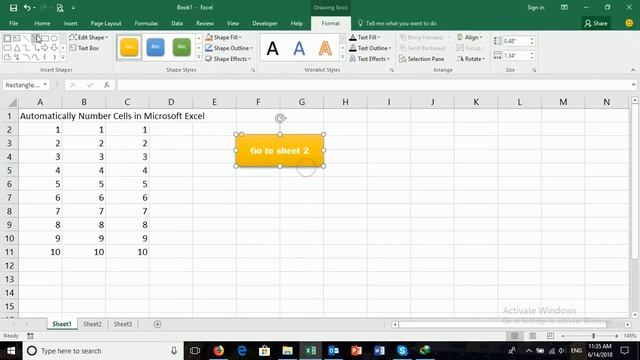Click the Go to sheet 2 shape
This screenshot has height=360, width=640.
280,150
